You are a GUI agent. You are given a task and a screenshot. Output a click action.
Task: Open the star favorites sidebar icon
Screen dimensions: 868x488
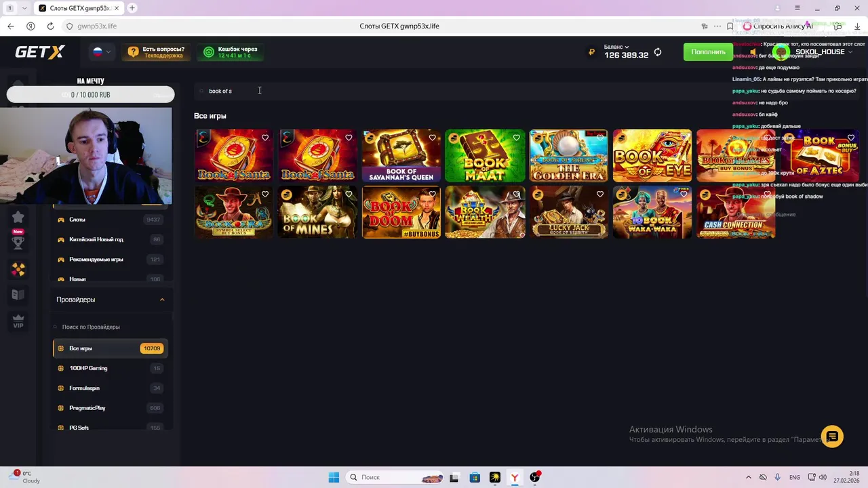(x=18, y=217)
